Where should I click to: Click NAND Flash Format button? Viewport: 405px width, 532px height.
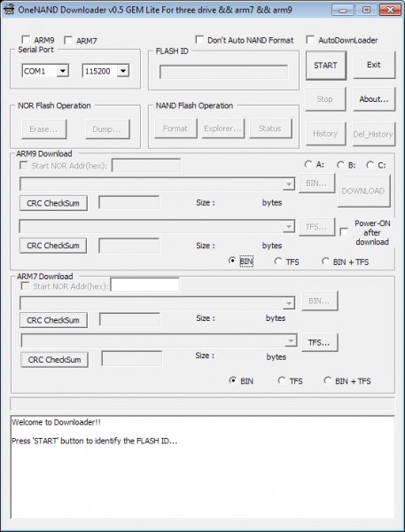pyautogui.click(x=175, y=129)
